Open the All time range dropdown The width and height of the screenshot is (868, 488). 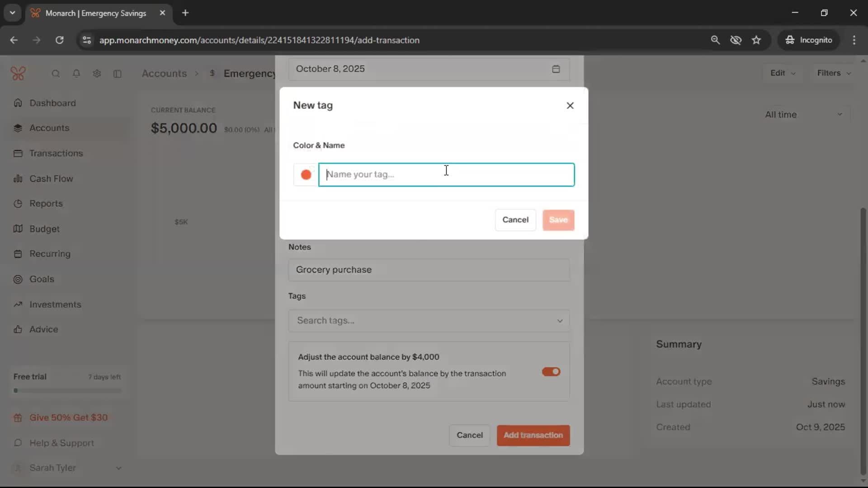[x=803, y=115]
